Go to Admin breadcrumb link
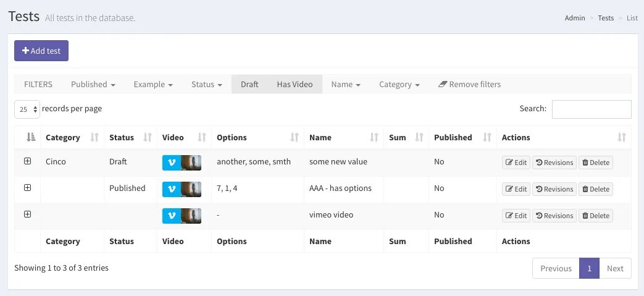The width and height of the screenshot is (644, 296). click(x=575, y=18)
